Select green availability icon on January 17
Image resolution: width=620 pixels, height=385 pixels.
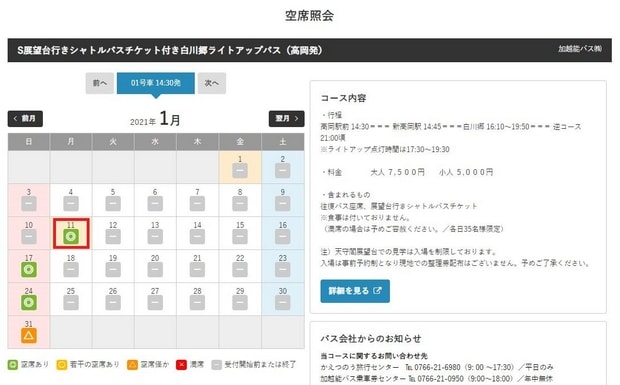[x=28, y=270]
